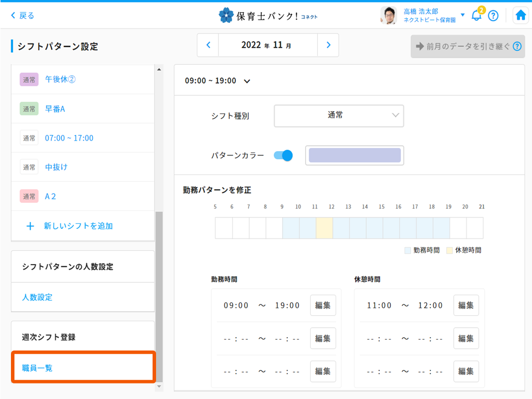Click the yellow break time block at 11

pos(324,228)
